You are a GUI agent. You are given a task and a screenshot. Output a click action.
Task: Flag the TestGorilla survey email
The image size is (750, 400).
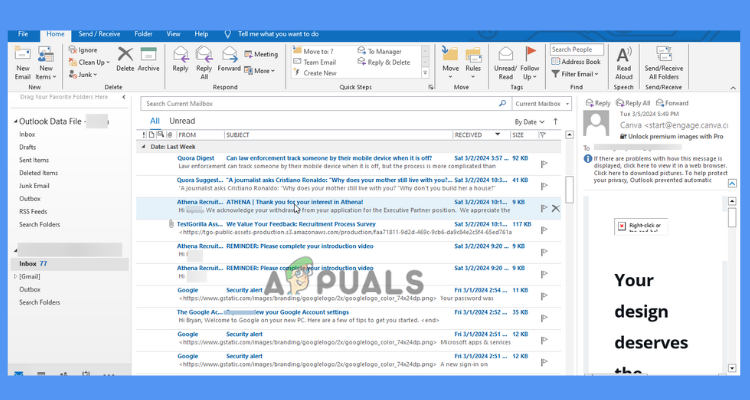(544, 230)
